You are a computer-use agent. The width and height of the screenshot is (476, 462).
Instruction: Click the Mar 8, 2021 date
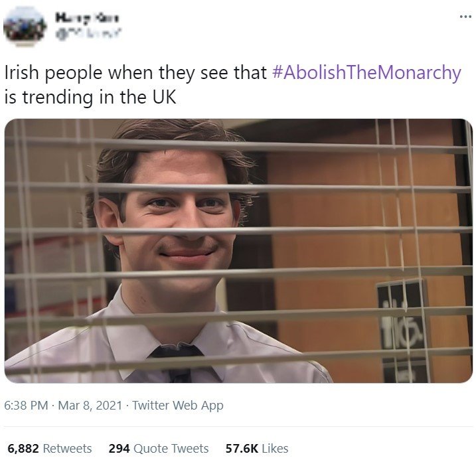[x=90, y=405]
